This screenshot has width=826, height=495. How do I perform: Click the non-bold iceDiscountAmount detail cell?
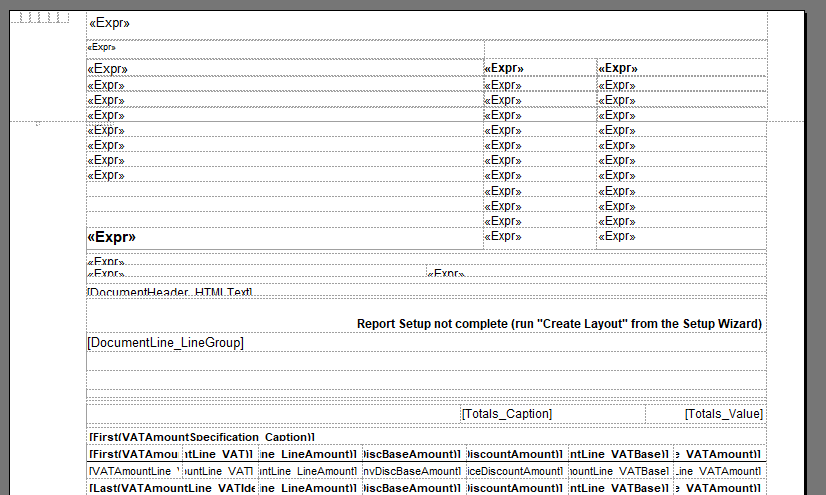tap(515, 471)
